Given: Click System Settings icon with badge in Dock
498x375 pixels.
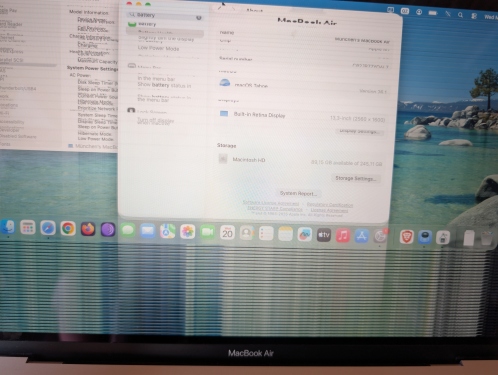Looking at the screenshot, I should 380,236.
